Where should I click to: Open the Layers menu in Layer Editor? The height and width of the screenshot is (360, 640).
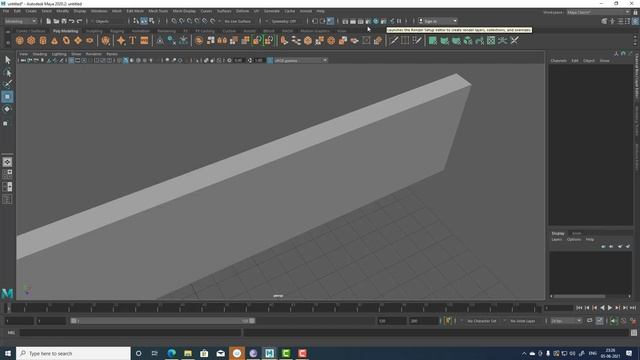pyautogui.click(x=557, y=240)
